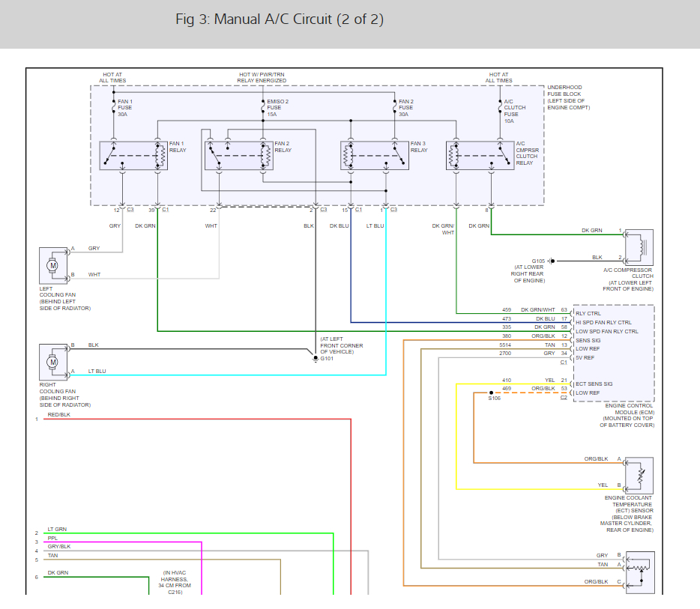700x609 pixels.
Task: Click the HI SPD FAN RLY CTRL pin label
Action: coord(603,323)
